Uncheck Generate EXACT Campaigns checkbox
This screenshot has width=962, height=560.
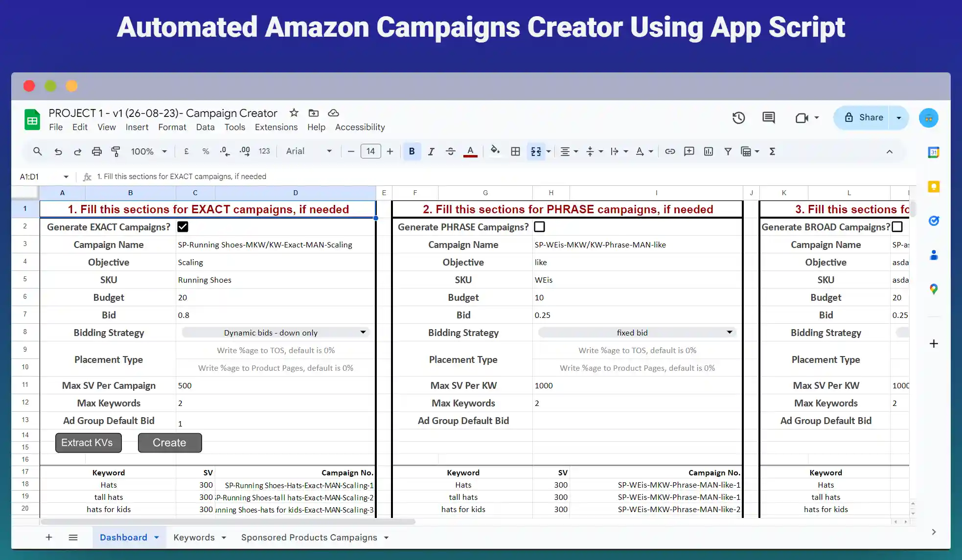pyautogui.click(x=183, y=227)
